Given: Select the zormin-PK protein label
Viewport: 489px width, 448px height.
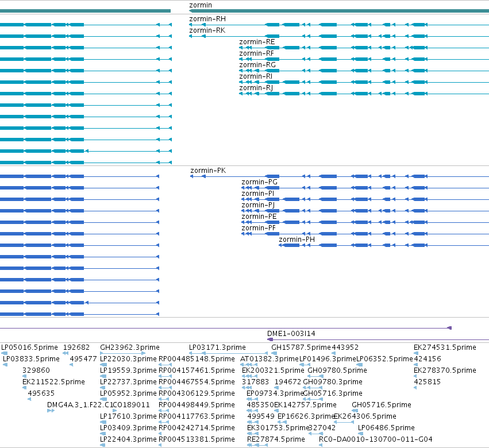Looking at the screenshot, I should click(208, 171).
